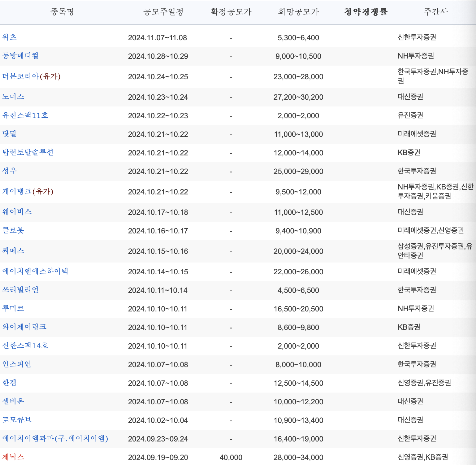Click the price range 20,000~24,000

click(298, 251)
